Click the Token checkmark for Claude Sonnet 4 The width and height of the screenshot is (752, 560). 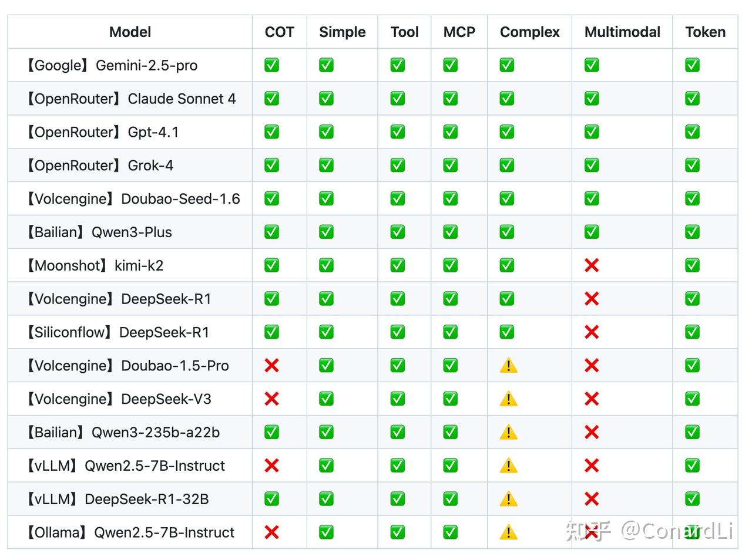(x=692, y=99)
